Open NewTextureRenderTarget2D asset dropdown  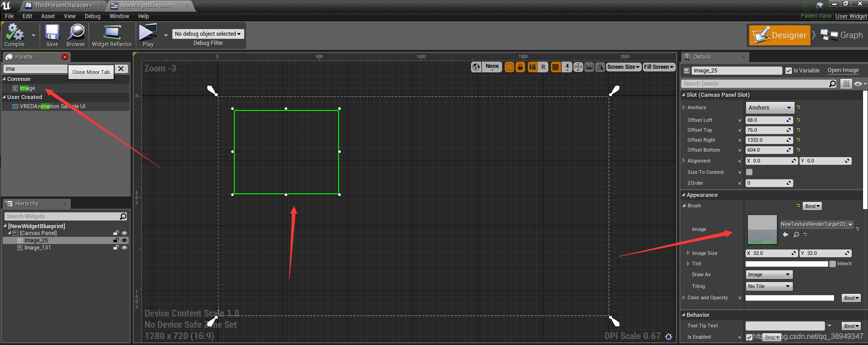[816, 224]
